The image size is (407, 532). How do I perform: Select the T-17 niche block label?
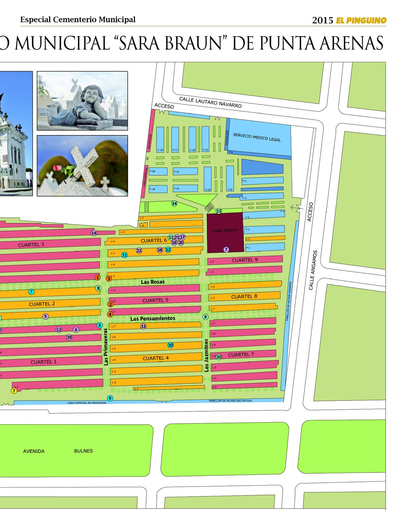[x=175, y=150]
